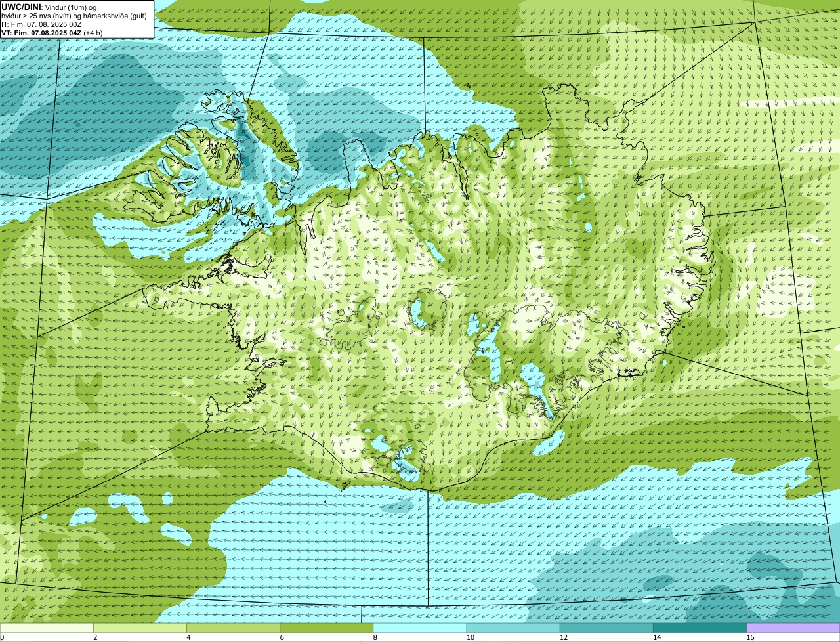Click the lavender above-16 m/s colorbar segment
The width and height of the screenshot is (840, 642).
tap(793, 628)
